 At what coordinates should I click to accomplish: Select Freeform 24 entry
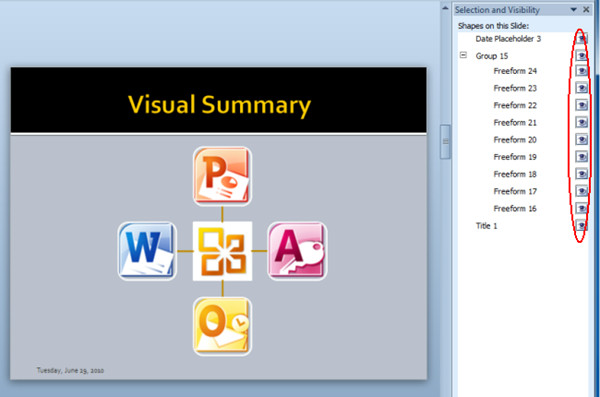click(515, 71)
